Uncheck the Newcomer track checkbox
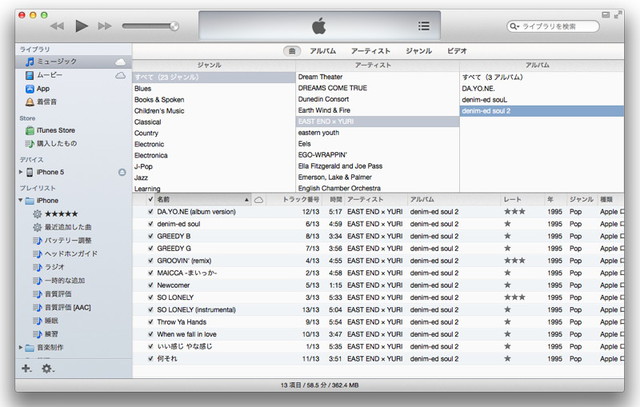Viewport: 640px width, 407px height. click(x=150, y=285)
